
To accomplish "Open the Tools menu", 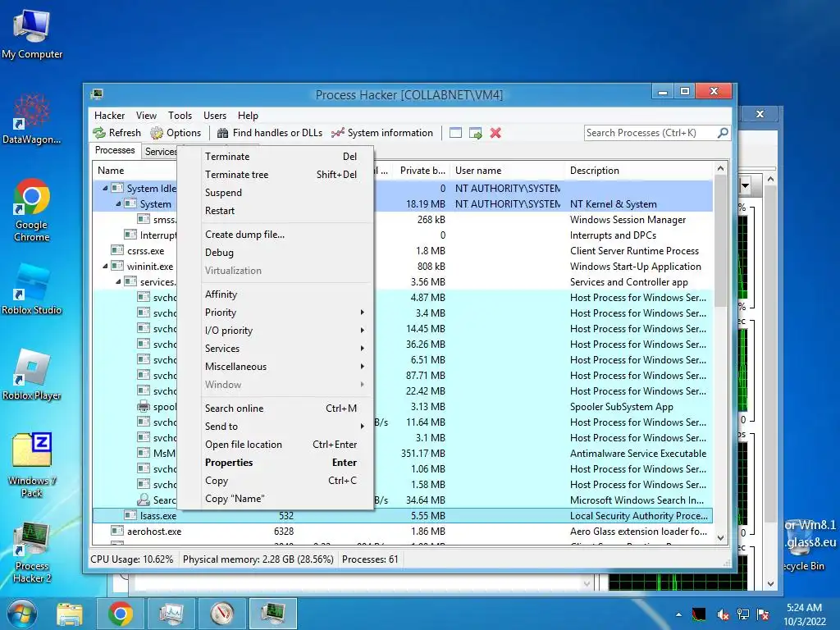I will (x=180, y=116).
